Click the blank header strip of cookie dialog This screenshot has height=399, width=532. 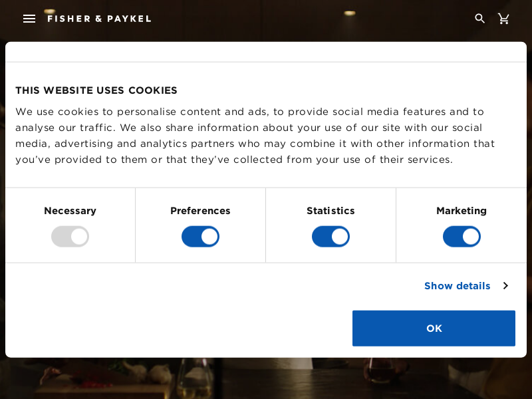pos(266,52)
